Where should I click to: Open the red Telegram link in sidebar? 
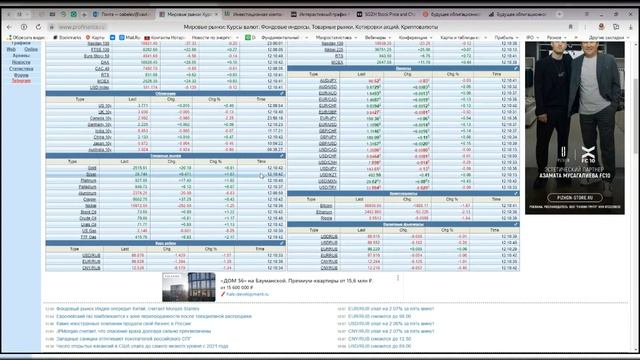(x=21, y=81)
